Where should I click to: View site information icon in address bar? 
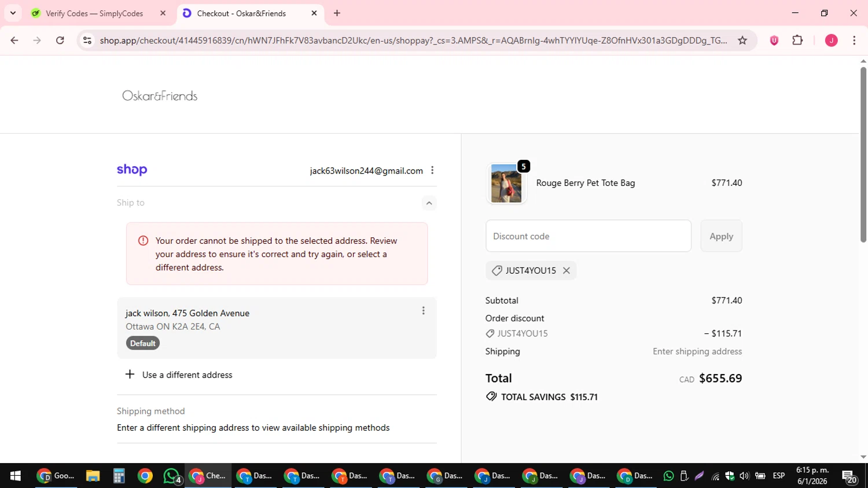tap(87, 40)
